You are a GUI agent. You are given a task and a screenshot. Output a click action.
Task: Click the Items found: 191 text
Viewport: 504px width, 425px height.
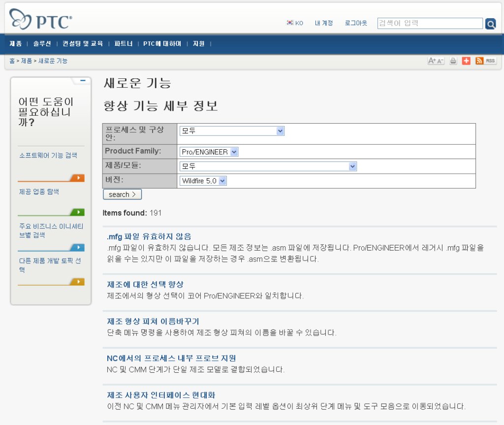point(132,213)
